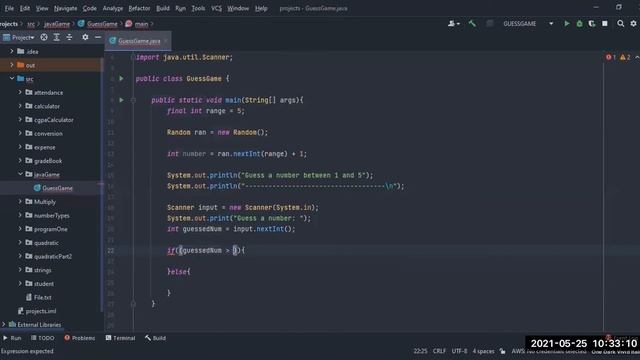640x360 pixels.
Task: Place cursor in the if (guessedNum > ) condition line
Action: (x=206, y=250)
